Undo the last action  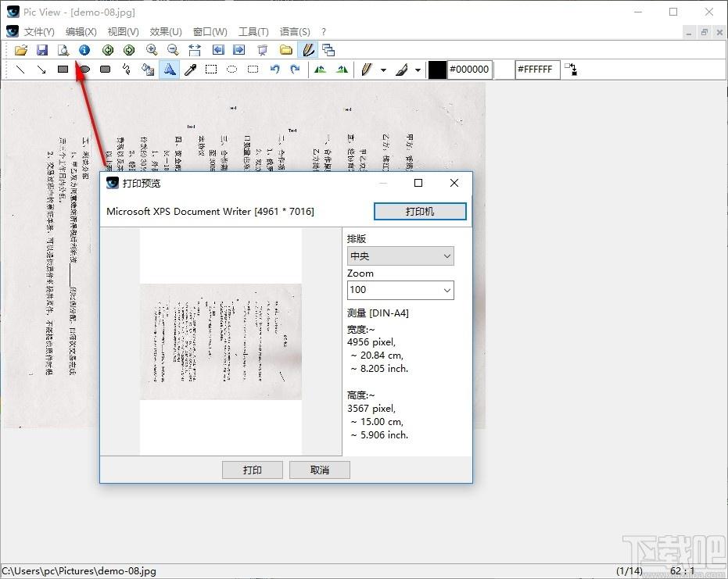(x=275, y=70)
